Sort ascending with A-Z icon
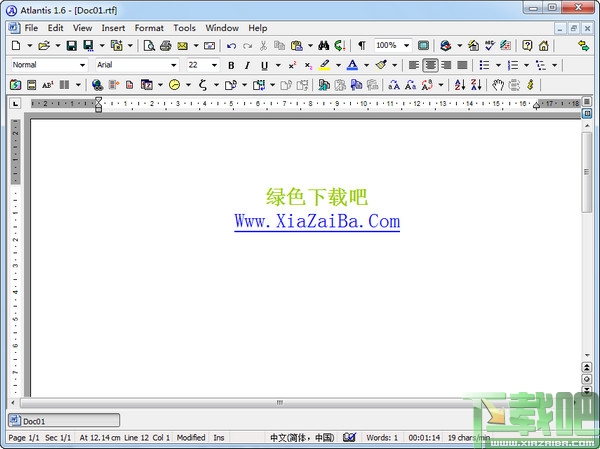The image size is (600, 449). [x=460, y=85]
